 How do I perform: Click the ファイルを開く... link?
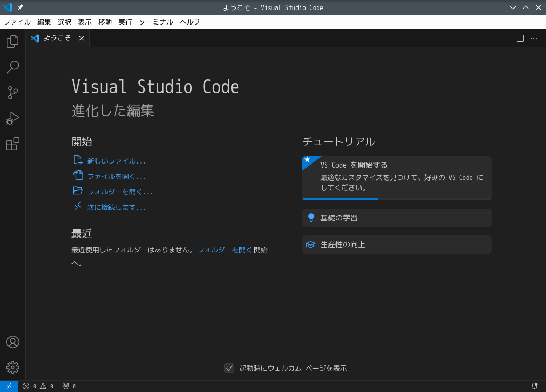click(x=116, y=176)
